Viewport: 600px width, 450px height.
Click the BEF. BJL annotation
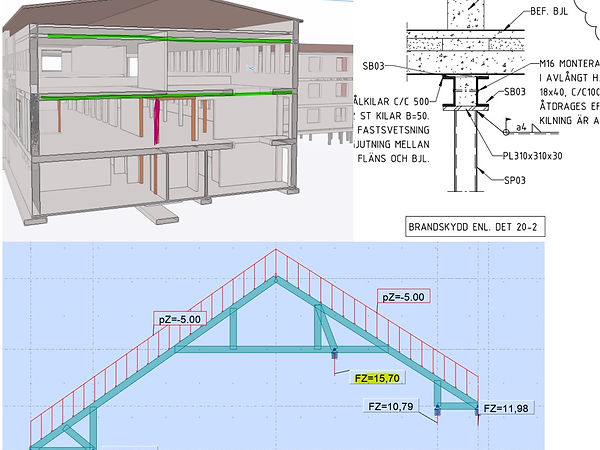pyautogui.click(x=549, y=11)
